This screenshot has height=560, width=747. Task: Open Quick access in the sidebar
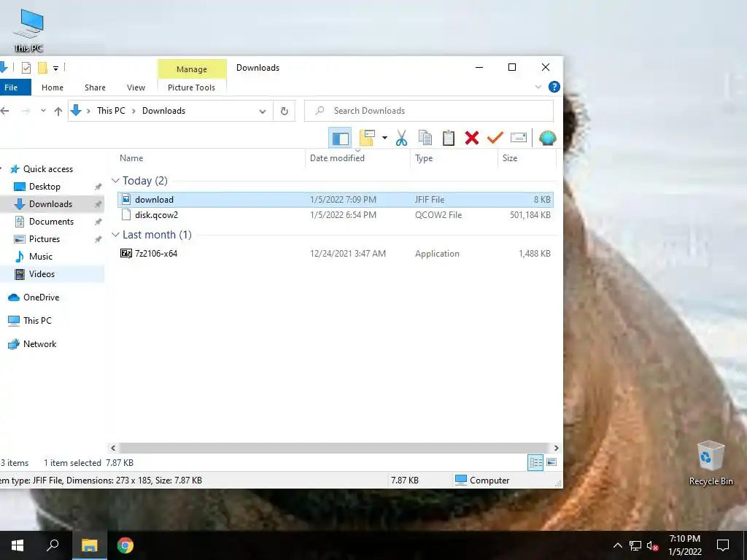tap(48, 169)
